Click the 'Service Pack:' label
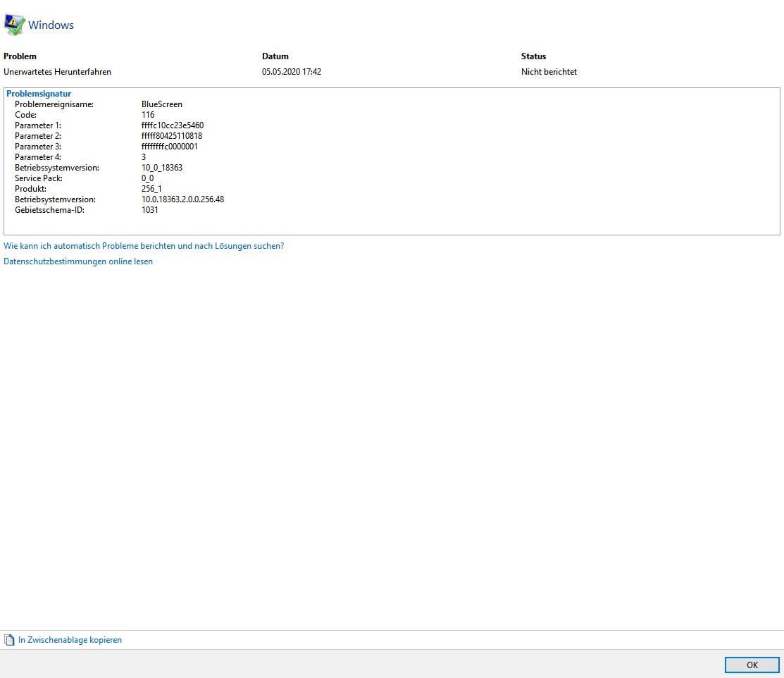The image size is (784, 678). (39, 178)
